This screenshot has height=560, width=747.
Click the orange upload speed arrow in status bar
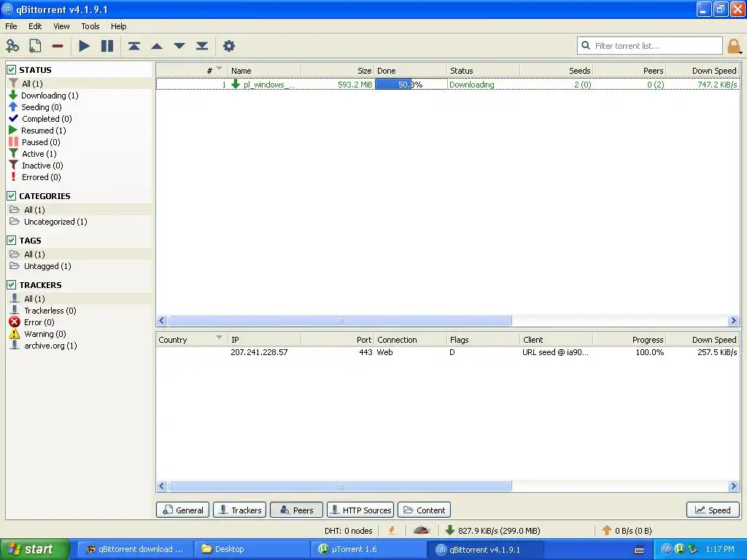tap(606, 530)
